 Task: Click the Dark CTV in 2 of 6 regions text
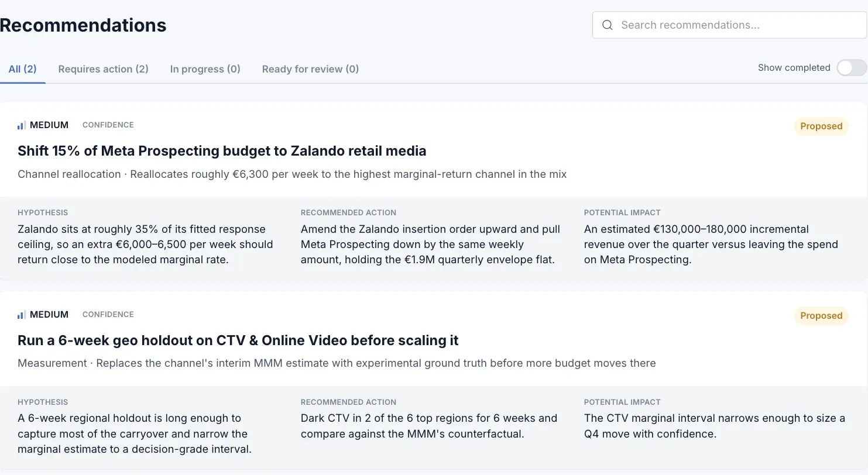click(x=429, y=426)
